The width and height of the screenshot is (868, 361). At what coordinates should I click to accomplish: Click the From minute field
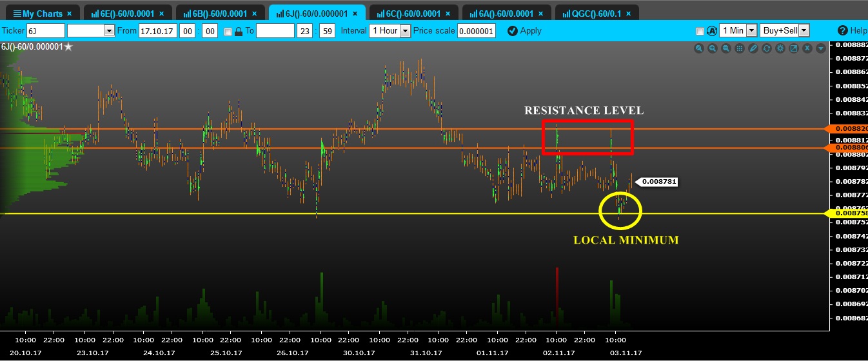click(210, 30)
